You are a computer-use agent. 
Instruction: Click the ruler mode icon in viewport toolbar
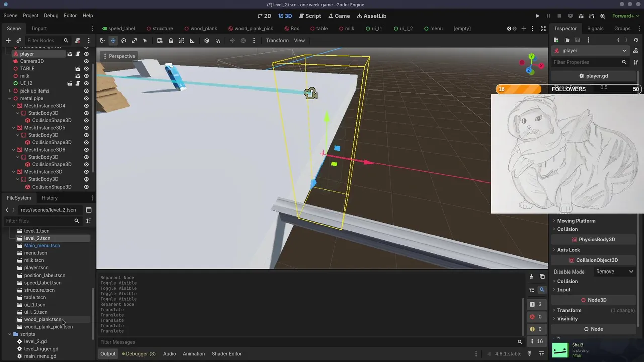click(x=192, y=40)
